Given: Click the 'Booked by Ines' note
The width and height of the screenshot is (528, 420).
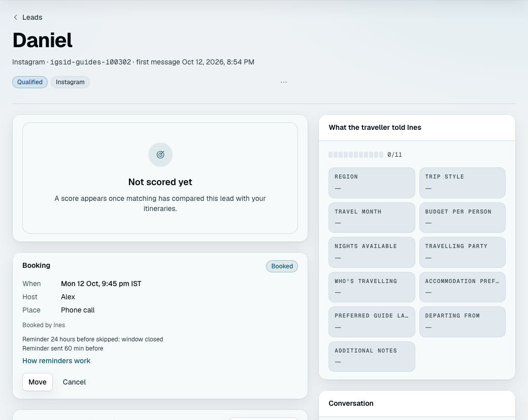Looking at the screenshot, I should pos(44,325).
